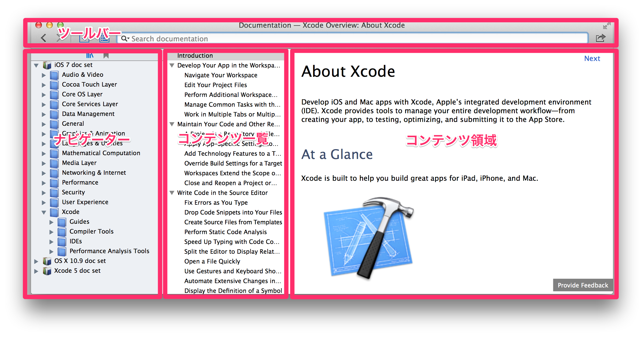Open Navigate Your Workspace

click(x=221, y=75)
